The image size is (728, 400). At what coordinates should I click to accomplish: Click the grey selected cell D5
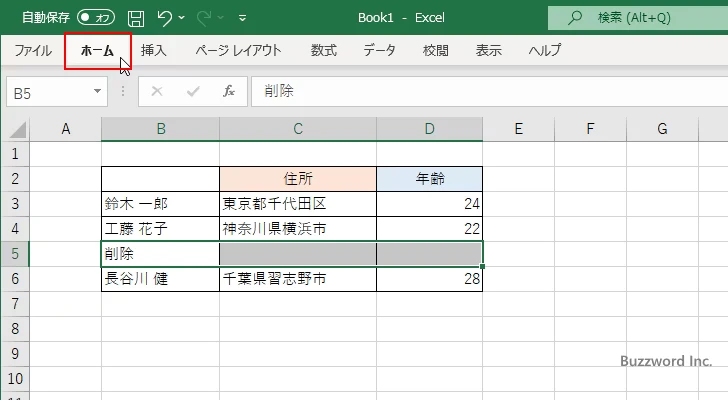click(429, 254)
